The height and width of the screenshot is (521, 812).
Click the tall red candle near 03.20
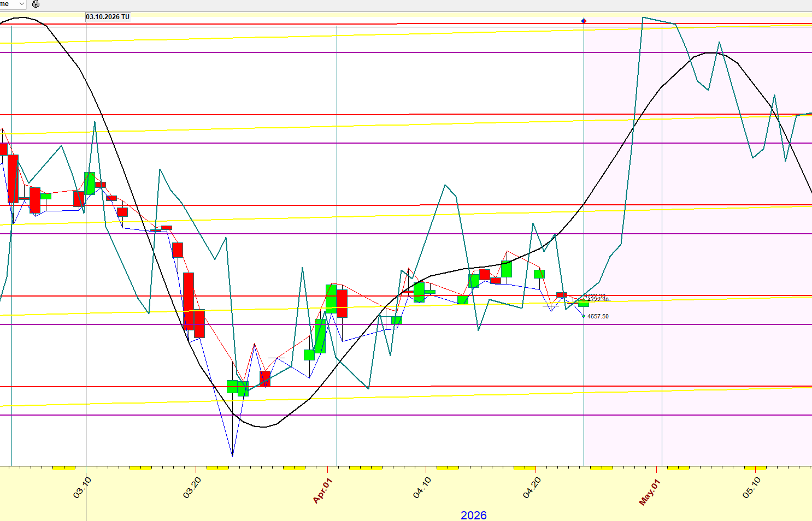[189, 300]
